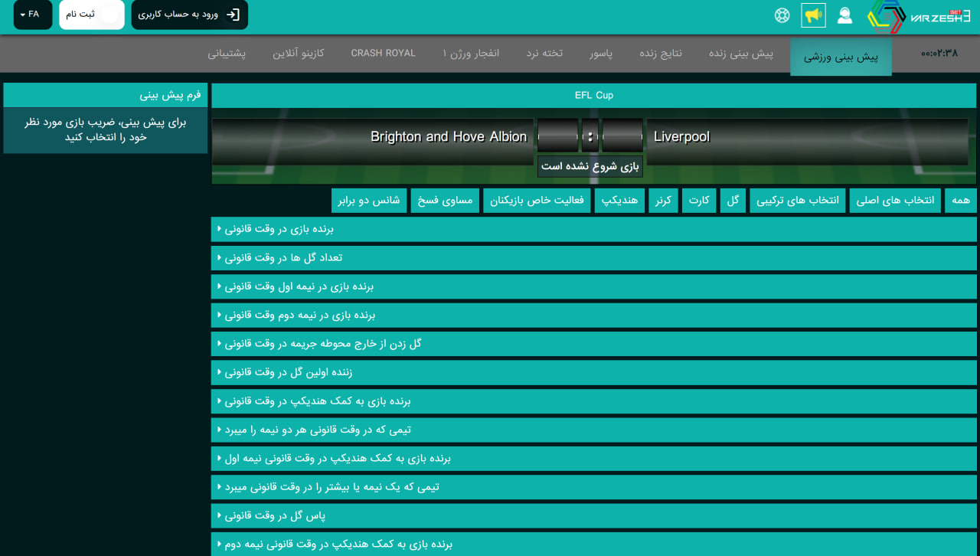Open CRASH ROYAL from the navigation bar

[383, 54]
